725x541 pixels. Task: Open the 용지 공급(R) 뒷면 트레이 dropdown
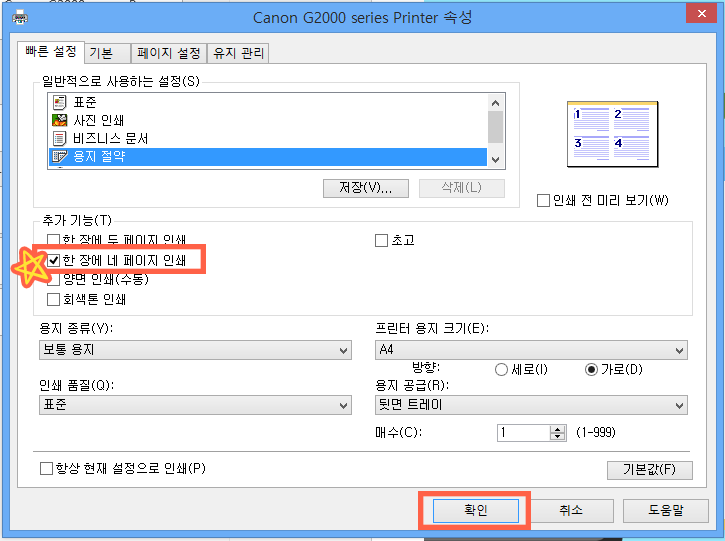pos(531,405)
